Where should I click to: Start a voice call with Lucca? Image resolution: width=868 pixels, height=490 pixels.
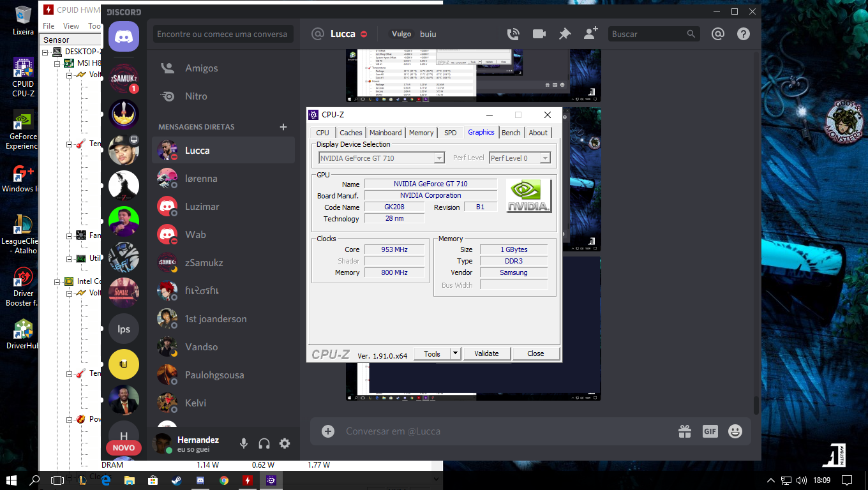(x=513, y=34)
